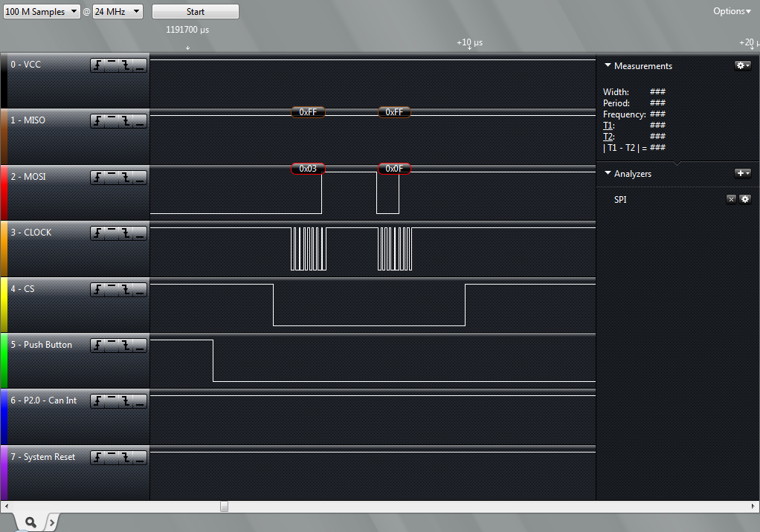This screenshot has height=532, width=760.
Task: Set falling edge trigger on MISO channel
Action: point(126,121)
